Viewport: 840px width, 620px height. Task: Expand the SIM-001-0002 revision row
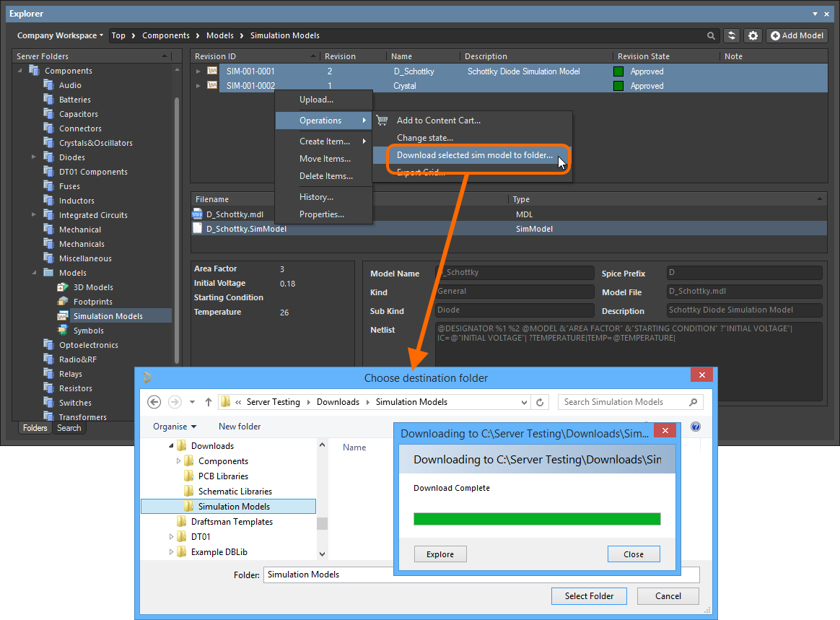click(x=198, y=86)
